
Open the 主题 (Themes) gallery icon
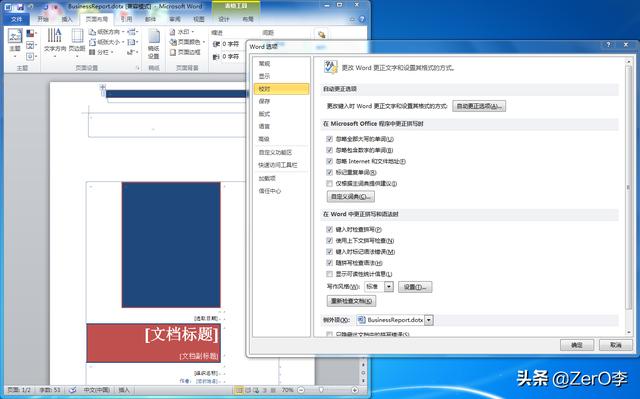[15, 41]
